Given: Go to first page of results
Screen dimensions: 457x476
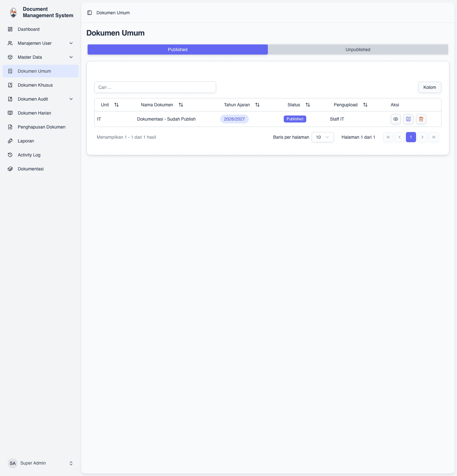Looking at the screenshot, I should point(388,137).
